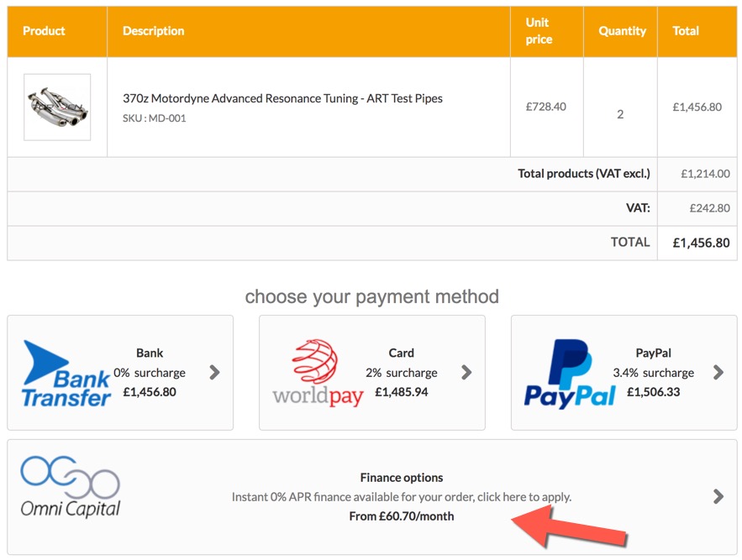Expand the Card payment option chevron
742x560 pixels.
[x=466, y=373]
